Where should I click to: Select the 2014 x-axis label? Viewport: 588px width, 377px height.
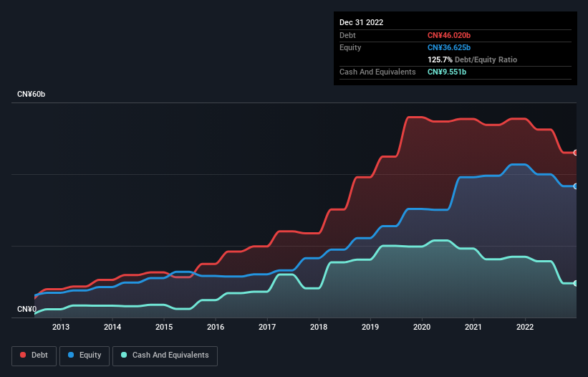[x=112, y=327]
